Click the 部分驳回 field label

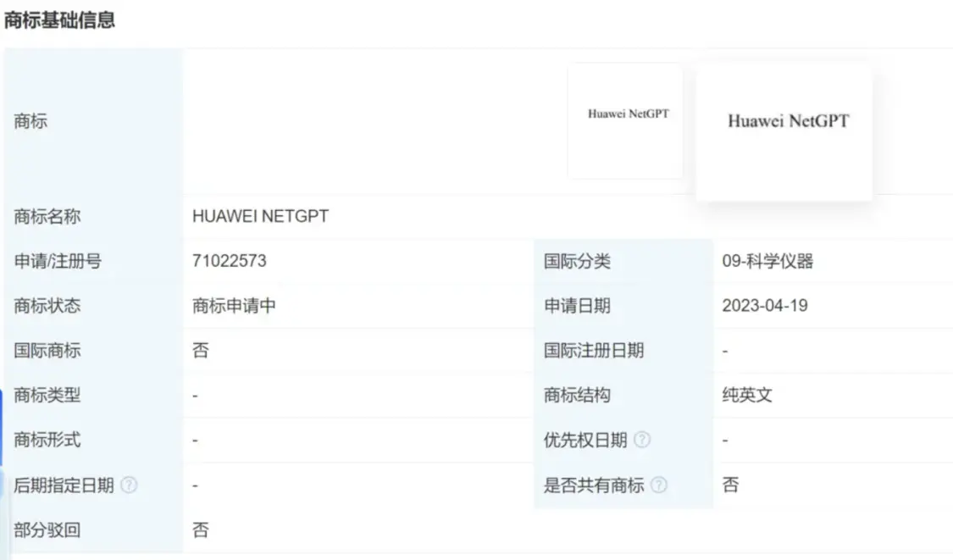tap(47, 530)
